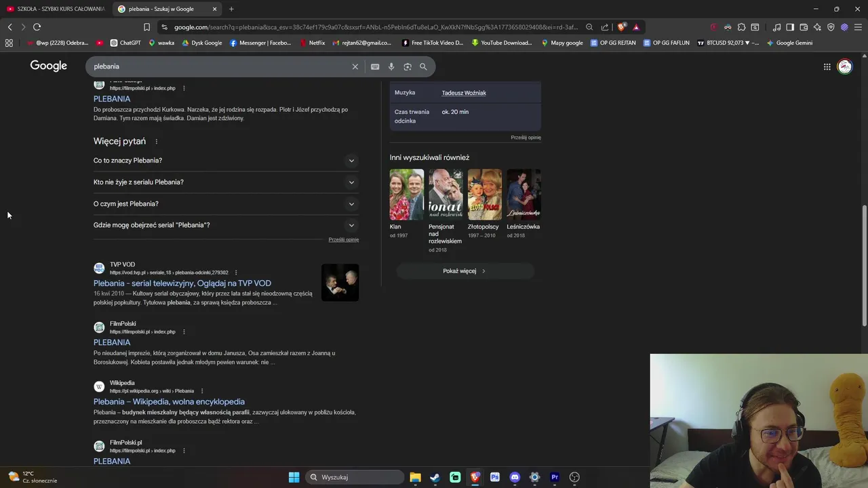Screen dimensions: 868x488
Task: Open the media control music note
Action: click(776, 27)
